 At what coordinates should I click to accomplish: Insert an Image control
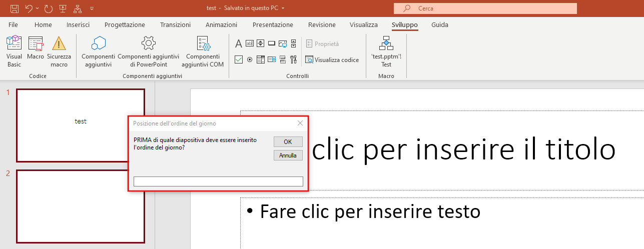tap(283, 43)
